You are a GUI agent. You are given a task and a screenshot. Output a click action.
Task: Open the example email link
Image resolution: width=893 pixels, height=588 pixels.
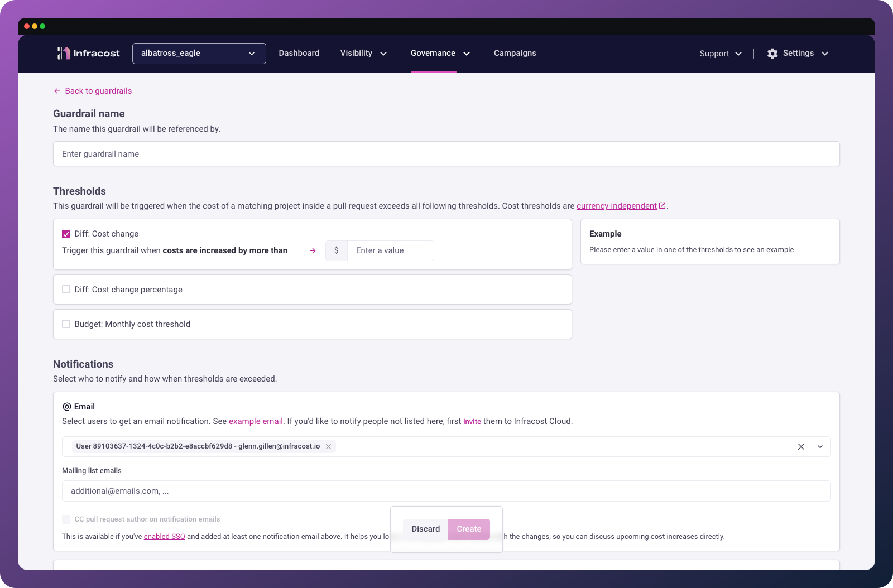tap(256, 421)
